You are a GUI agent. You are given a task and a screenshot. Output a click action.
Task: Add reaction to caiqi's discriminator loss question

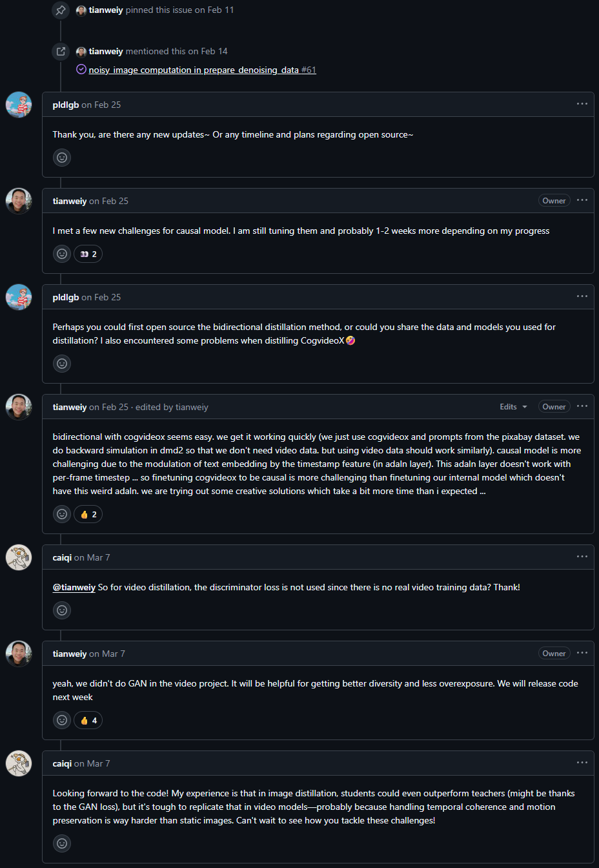click(62, 610)
